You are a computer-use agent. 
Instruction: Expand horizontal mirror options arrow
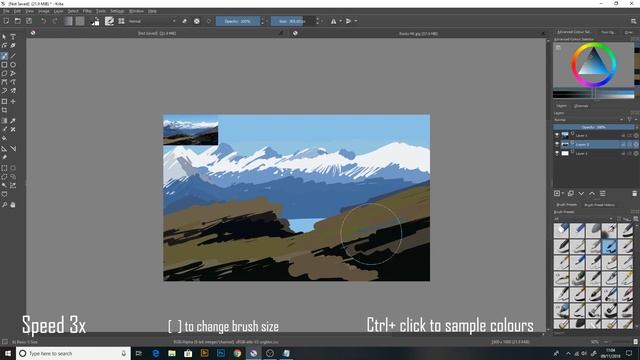340,21
